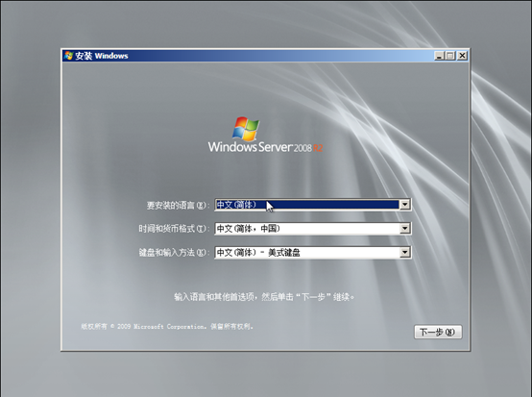This screenshot has width=532, height=397.
Task: Open the keyboard and input method dropdown arrow
Action: [x=405, y=252]
